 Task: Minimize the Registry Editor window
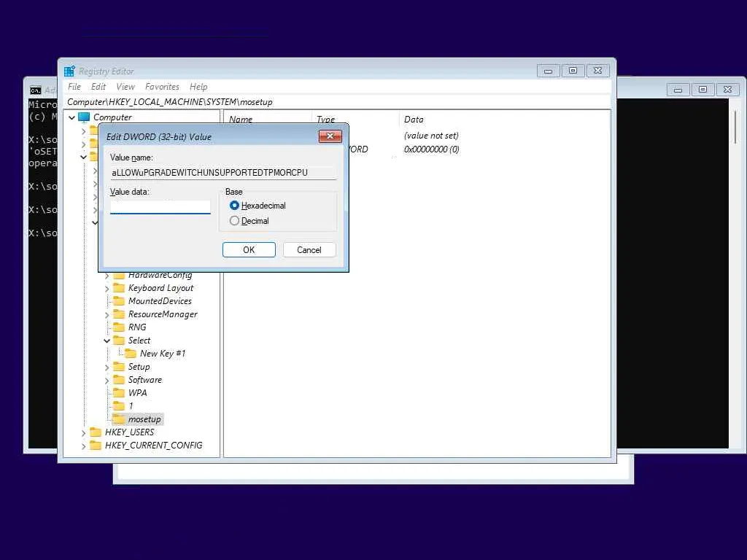point(549,71)
